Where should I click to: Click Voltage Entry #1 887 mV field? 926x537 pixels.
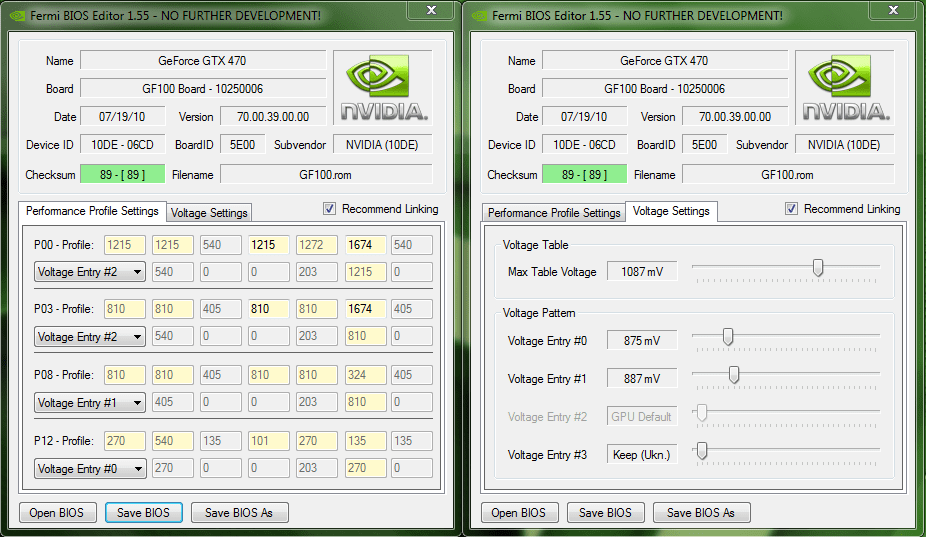[642, 379]
